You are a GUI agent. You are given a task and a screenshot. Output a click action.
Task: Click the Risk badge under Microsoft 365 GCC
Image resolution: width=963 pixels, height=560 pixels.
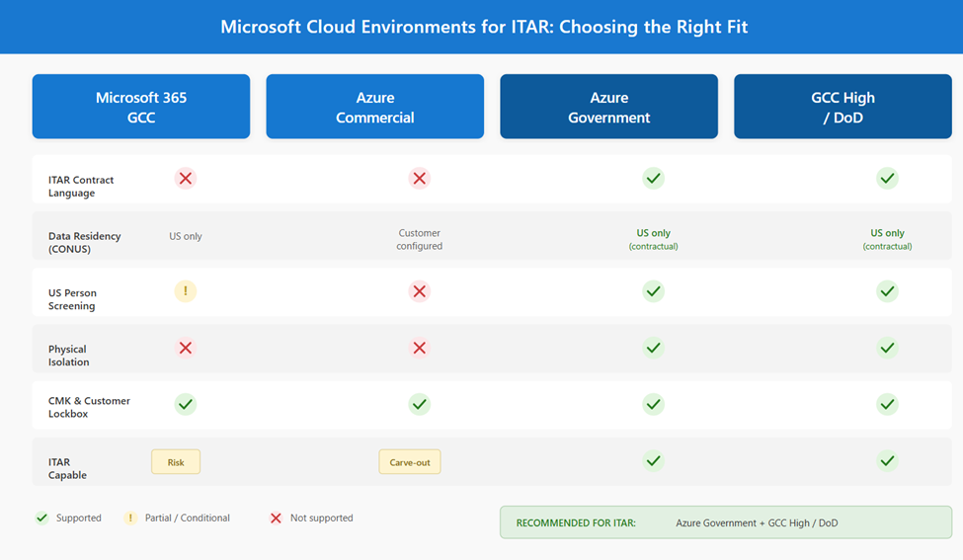[176, 462]
